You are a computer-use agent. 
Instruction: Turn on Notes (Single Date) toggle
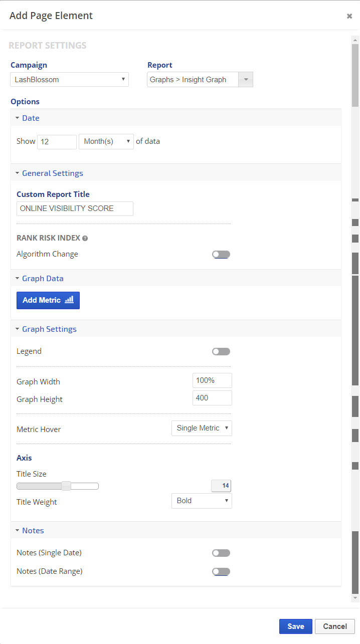click(221, 553)
